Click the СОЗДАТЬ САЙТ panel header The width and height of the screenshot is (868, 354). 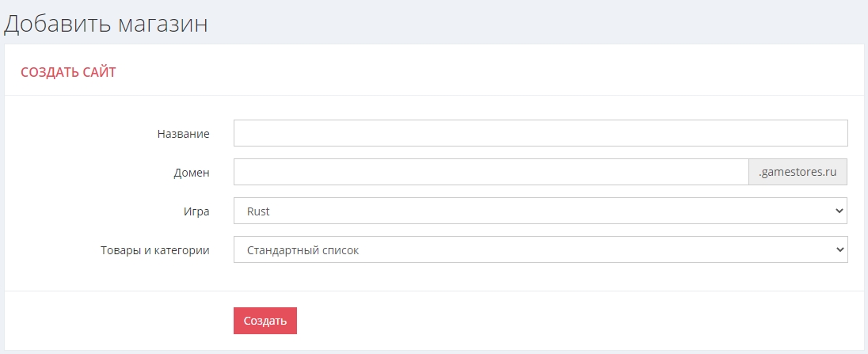click(x=68, y=72)
